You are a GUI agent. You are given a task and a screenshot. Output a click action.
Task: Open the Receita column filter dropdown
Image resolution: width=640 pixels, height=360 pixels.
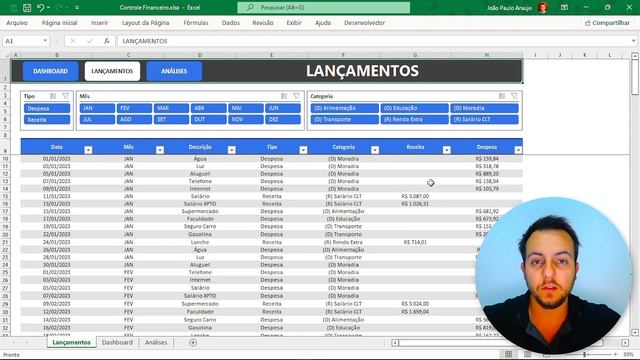click(x=447, y=150)
